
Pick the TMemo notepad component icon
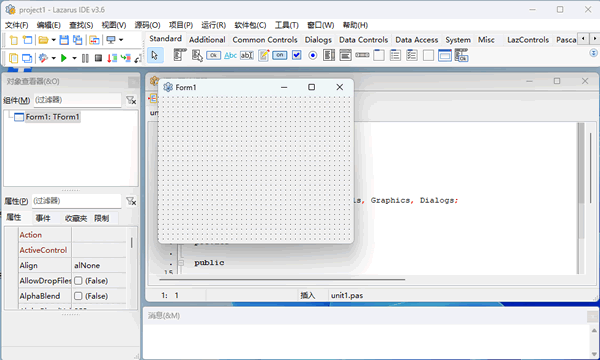pos(264,55)
